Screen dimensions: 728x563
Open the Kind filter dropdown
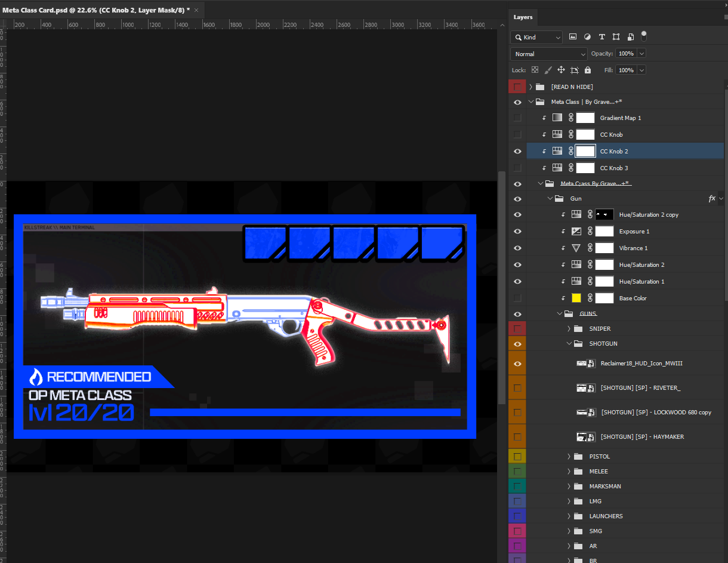536,37
